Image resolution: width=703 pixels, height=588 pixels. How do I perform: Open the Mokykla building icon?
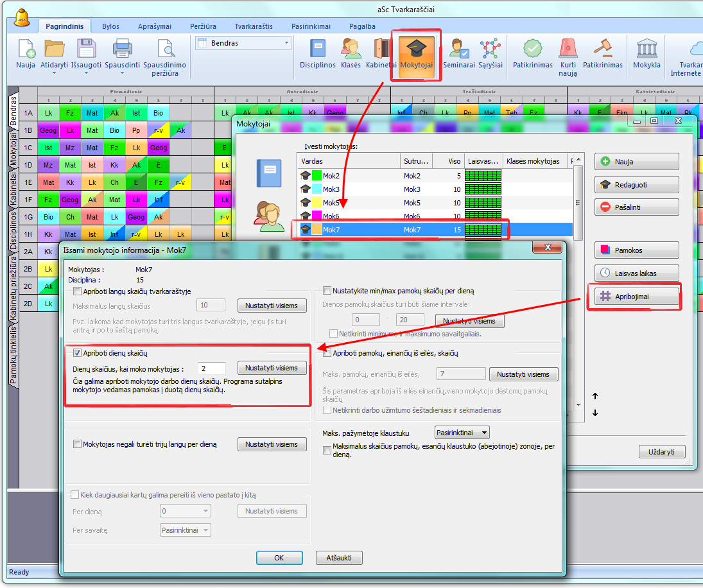646,50
